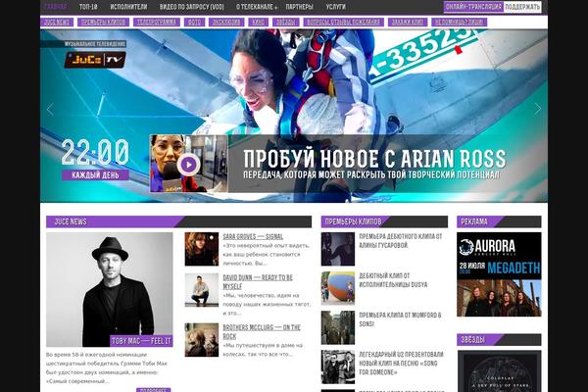Viewport: 588px width, 392px height.
Task: Open David Dunn thumbnail image
Action: (x=201, y=290)
